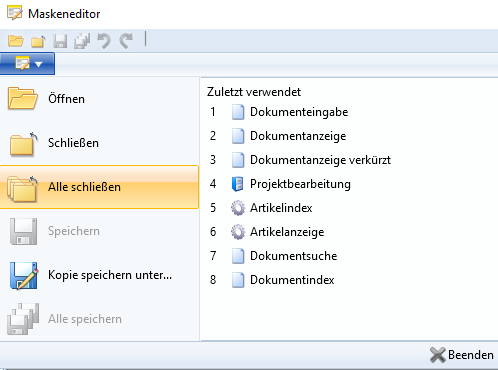
Task: Open the blue application menu dropdown button
Action: 27,64
